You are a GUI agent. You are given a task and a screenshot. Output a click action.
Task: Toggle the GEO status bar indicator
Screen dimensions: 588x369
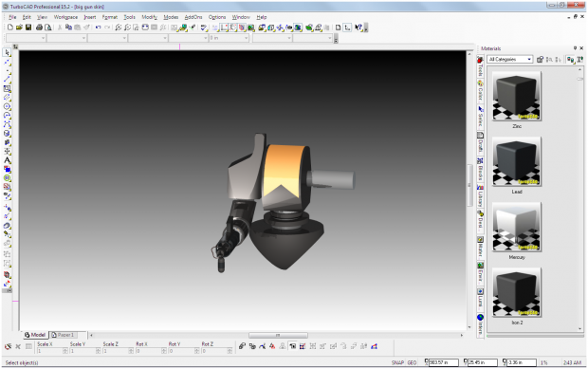point(412,362)
